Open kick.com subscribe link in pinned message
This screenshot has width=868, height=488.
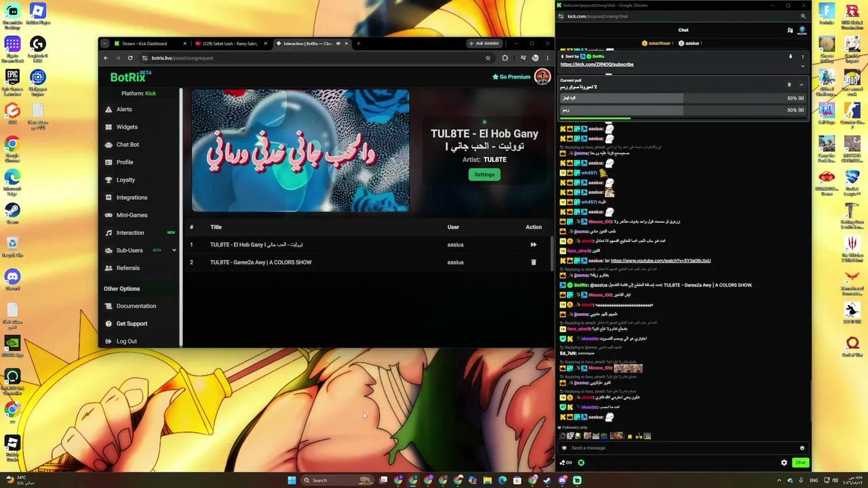pos(597,64)
